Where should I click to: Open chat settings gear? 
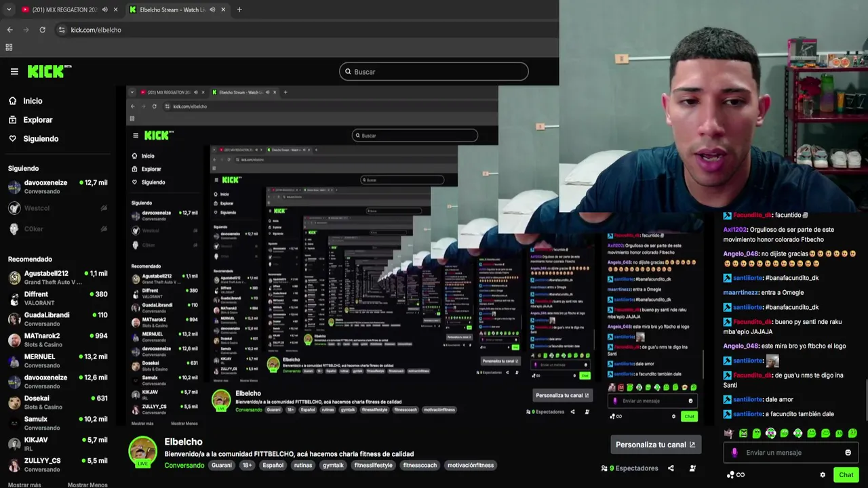point(823,475)
